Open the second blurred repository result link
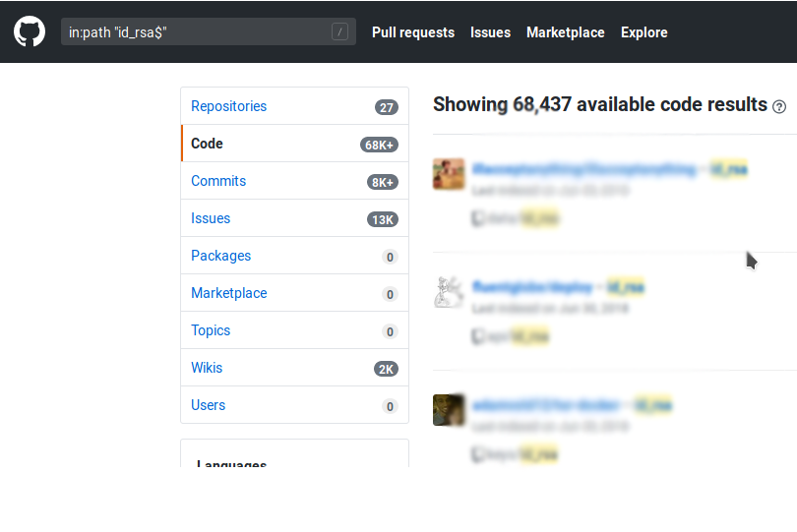797x532 pixels. pos(532,287)
